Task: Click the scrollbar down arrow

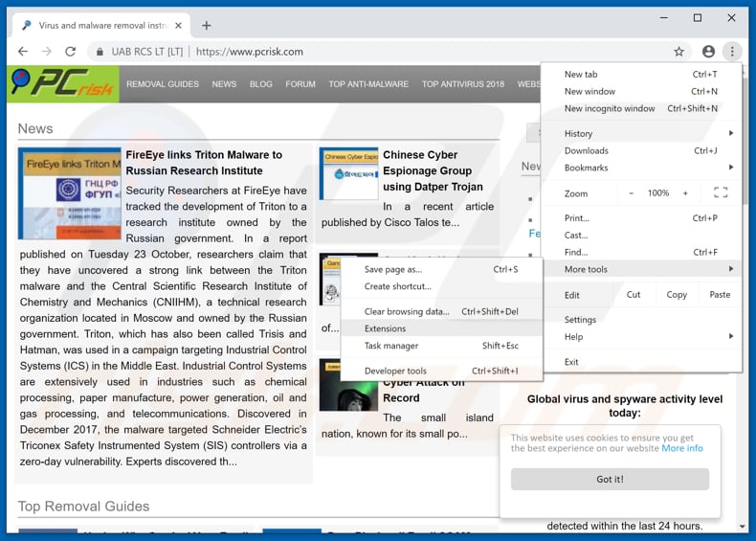Action: pos(743,526)
